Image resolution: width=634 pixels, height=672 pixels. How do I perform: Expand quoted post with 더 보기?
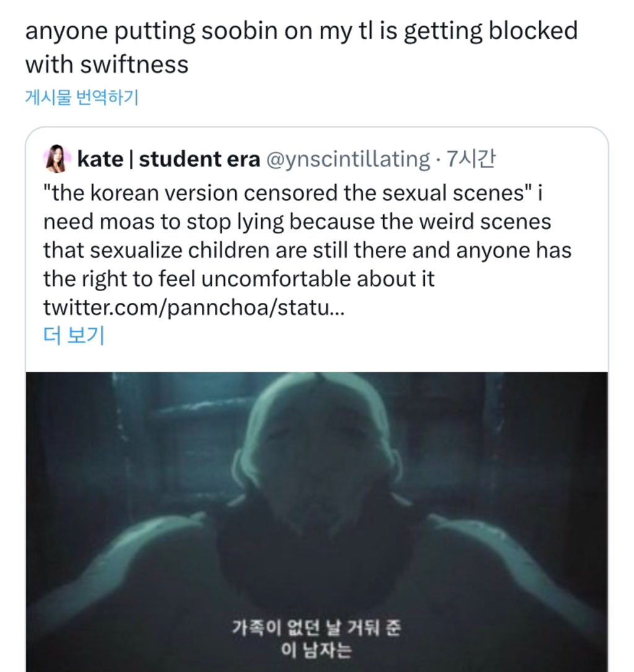(73, 336)
